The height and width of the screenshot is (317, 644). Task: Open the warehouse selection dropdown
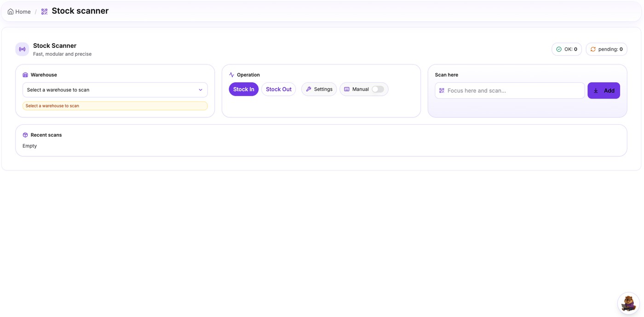[110, 90]
